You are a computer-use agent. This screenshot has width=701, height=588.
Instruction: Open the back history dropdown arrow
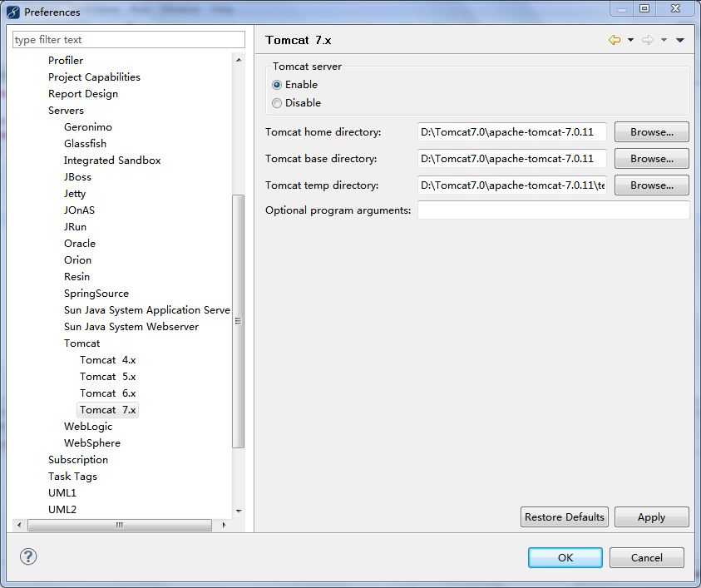pos(630,40)
